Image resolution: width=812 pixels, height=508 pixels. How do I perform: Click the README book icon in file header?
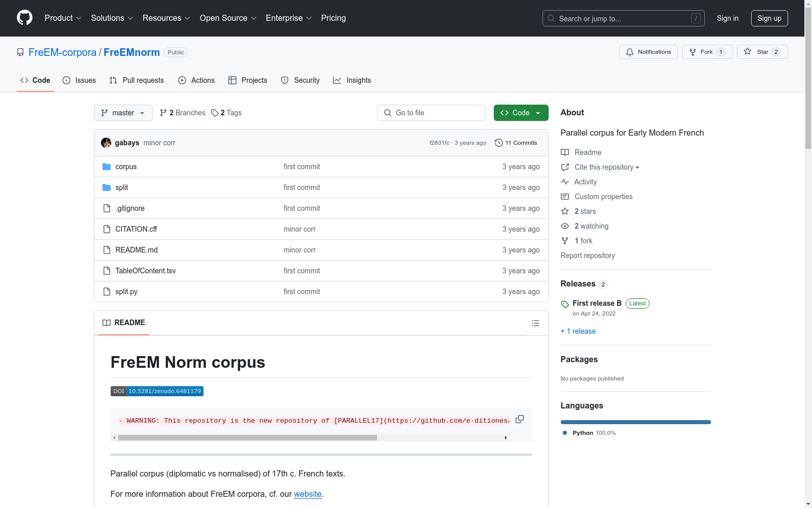(107, 323)
